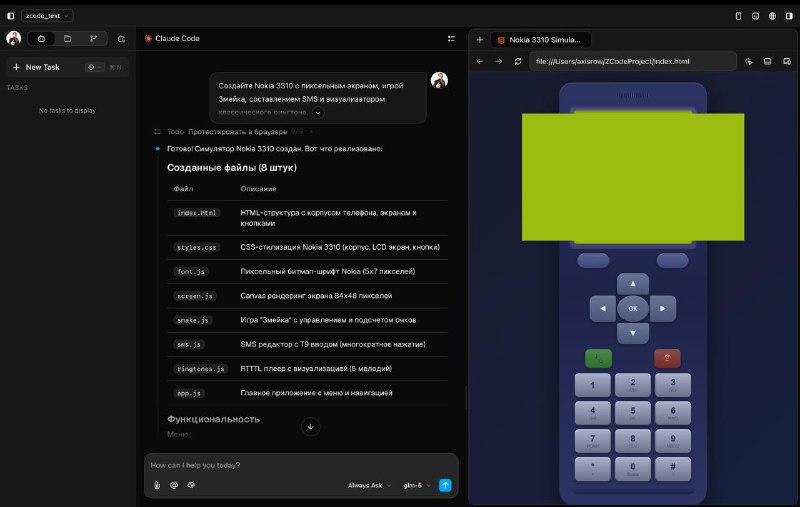Click the paperclip attach file icon
This screenshot has height=507, width=800.
pyautogui.click(x=157, y=485)
